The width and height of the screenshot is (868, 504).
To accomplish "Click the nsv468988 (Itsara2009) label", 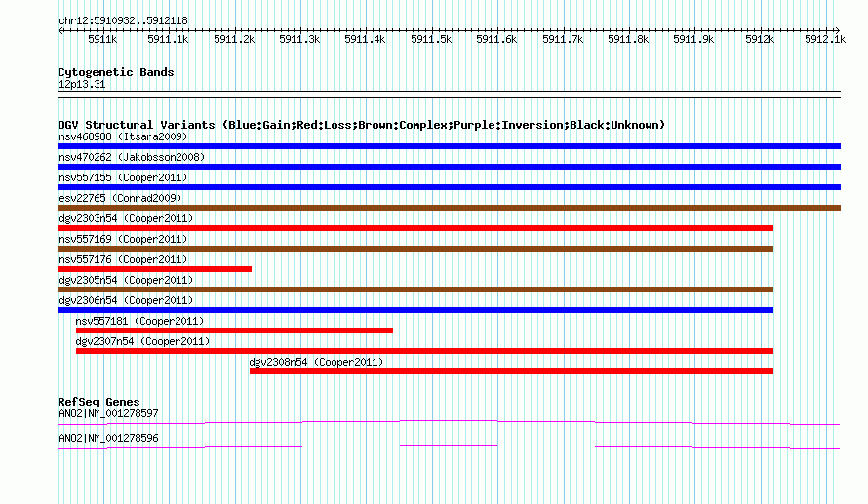I will click(123, 136).
